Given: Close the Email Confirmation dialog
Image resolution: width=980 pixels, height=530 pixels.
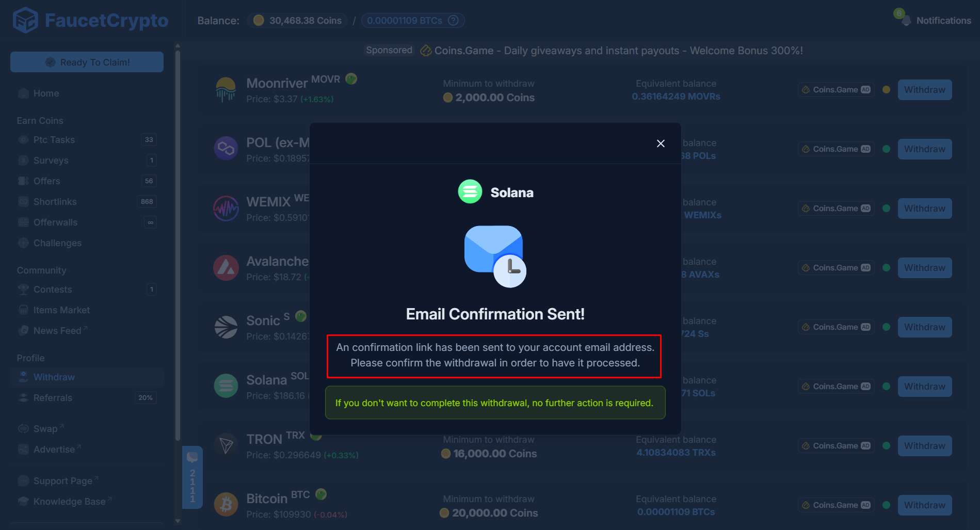Looking at the screenshot, I should pos(661,143).
